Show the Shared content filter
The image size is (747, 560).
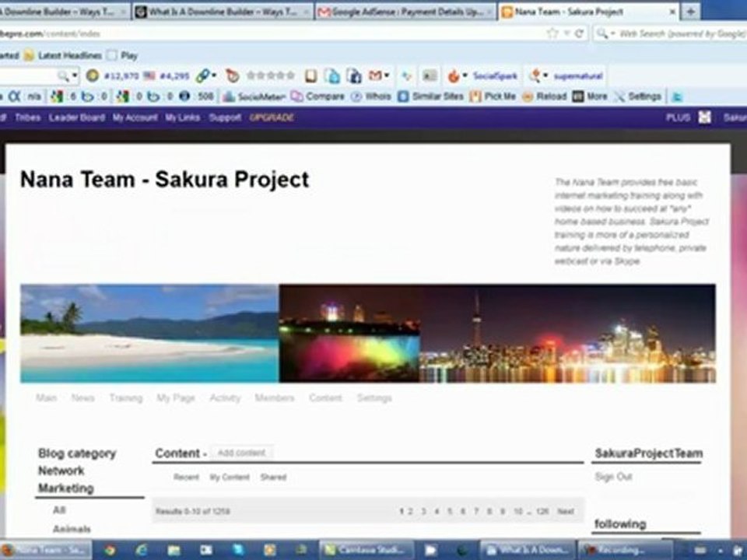tap(273, 477)
